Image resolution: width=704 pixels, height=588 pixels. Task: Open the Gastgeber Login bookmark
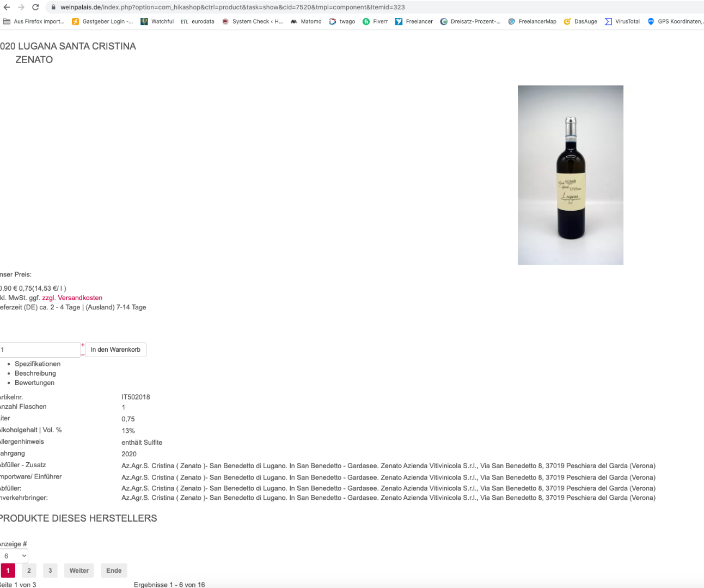pos(102,21)
